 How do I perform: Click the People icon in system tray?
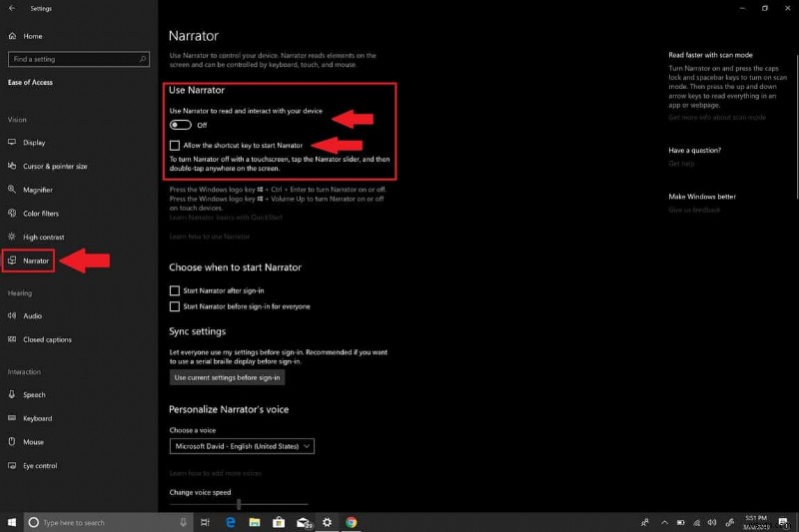pos(645,522)
